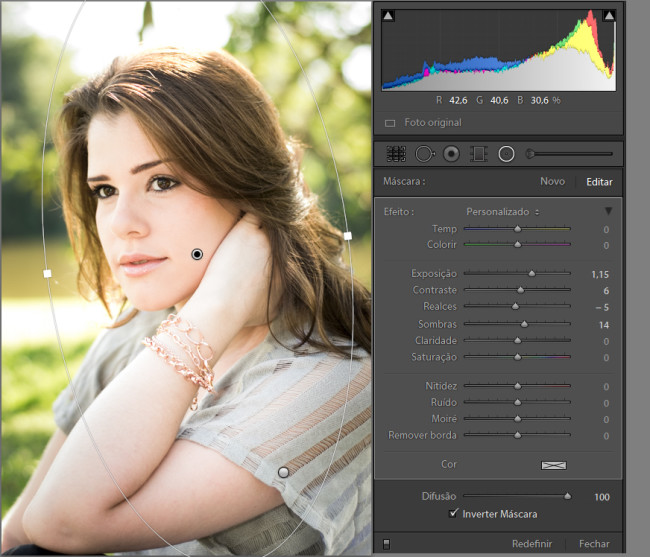
Task: Click the Efeito label
Action: [399, 212]
